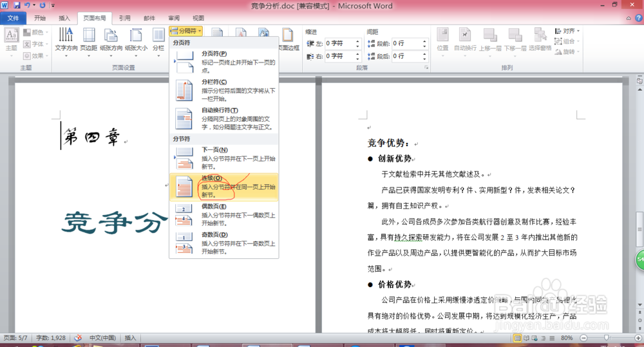Open Word help with question mark icon
The width and height of the screenshot is (644, 347).
[x=639, y=18]
